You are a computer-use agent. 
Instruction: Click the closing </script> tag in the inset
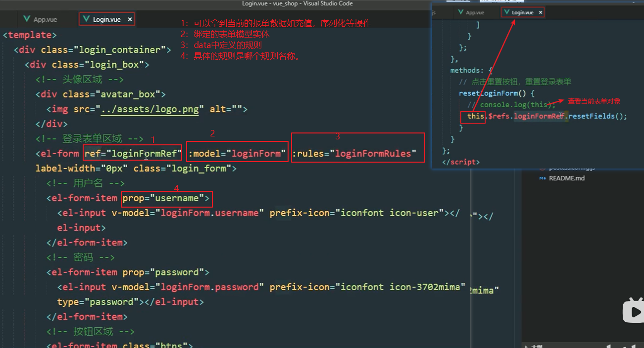pyautogui.click(x=460, y=162)
